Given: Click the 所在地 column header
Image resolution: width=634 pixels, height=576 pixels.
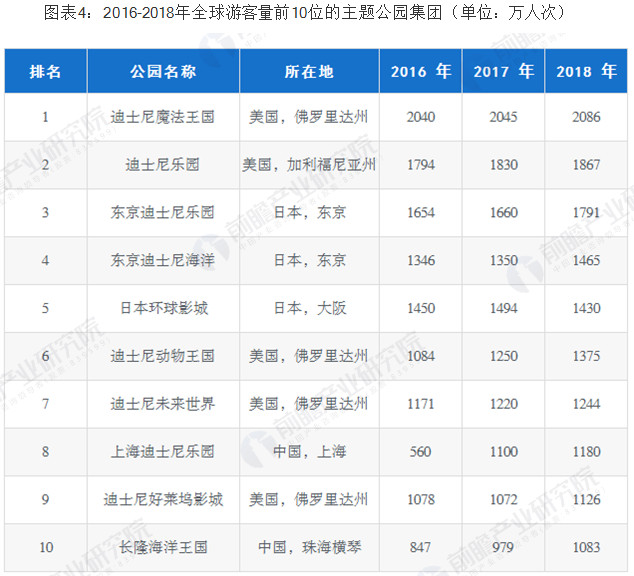Looking at the screenshot, I should (x=309, y=72).
